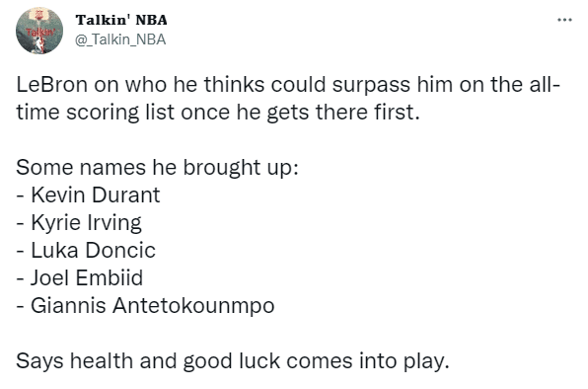588x389 pixels.
Task: Open the tweet's three-dot more options menu
Action: (x=564, y=20)
